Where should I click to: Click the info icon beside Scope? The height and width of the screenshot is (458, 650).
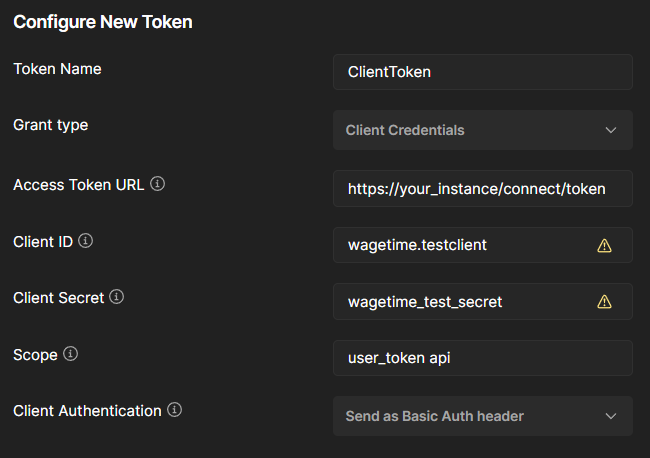pyautogui.click(x=70, y=354)
